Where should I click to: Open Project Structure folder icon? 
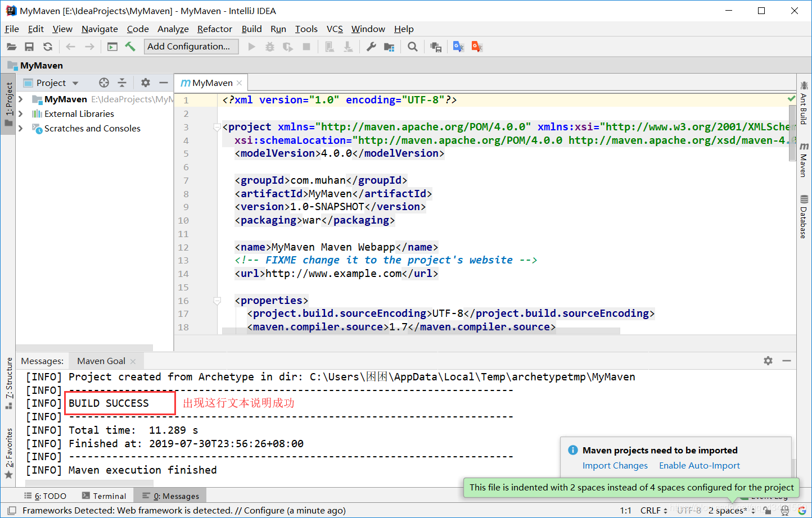click(389, 47)
